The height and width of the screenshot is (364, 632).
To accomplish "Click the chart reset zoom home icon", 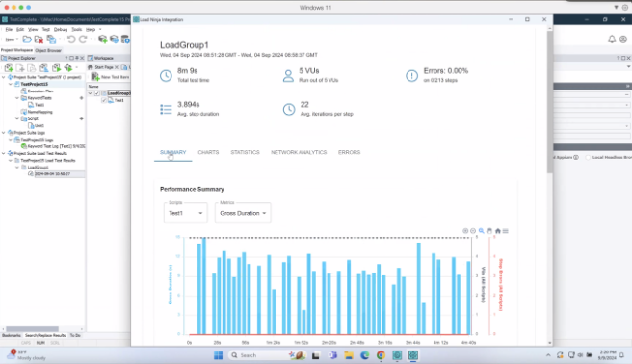I will point(498,231).
